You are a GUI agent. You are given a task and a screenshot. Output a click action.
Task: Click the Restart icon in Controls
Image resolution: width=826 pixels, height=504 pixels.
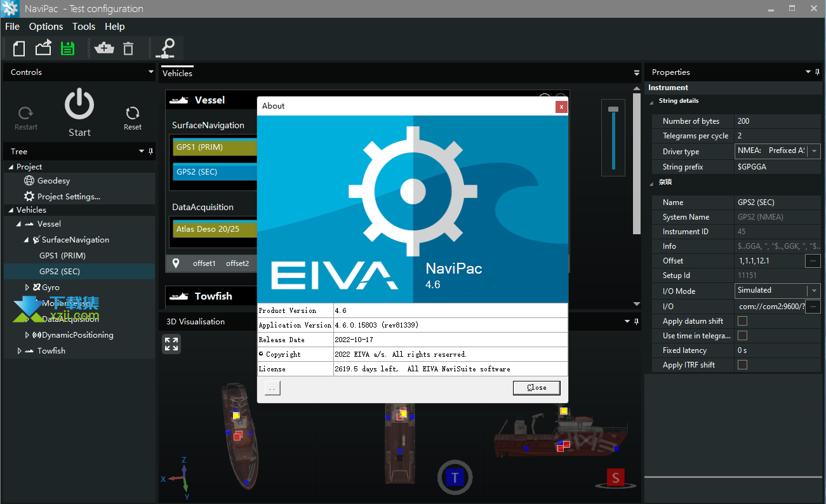click(26, 114)
